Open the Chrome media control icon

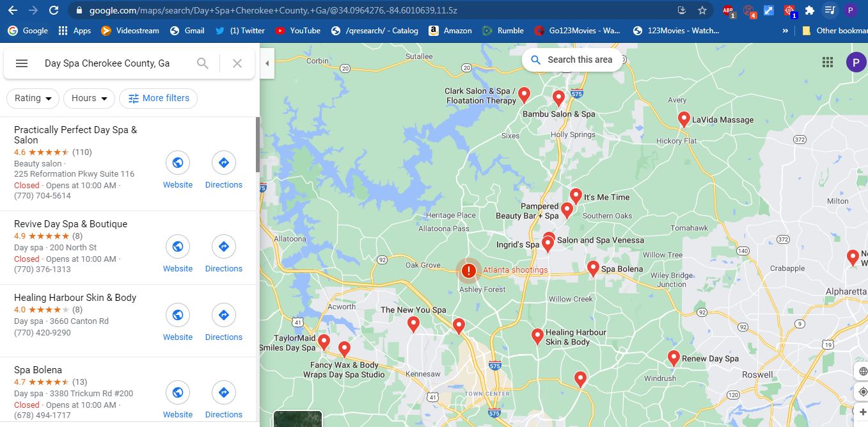click(830, 10)
